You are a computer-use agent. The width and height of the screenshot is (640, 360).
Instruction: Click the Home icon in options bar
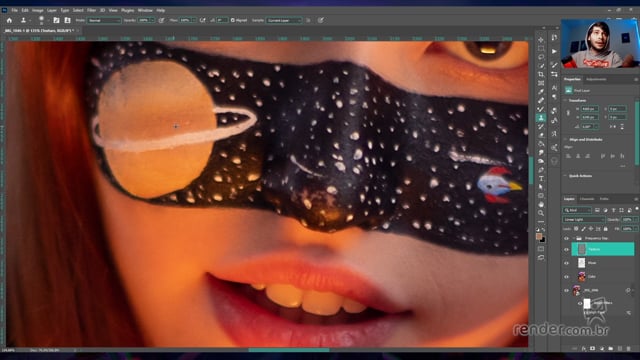coord(9,20)
